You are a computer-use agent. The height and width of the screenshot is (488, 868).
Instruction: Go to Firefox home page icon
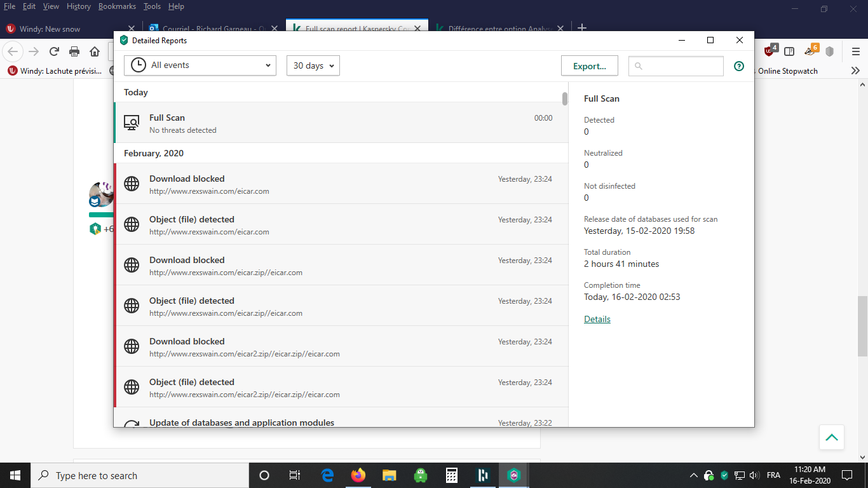[x=95, y=51]
